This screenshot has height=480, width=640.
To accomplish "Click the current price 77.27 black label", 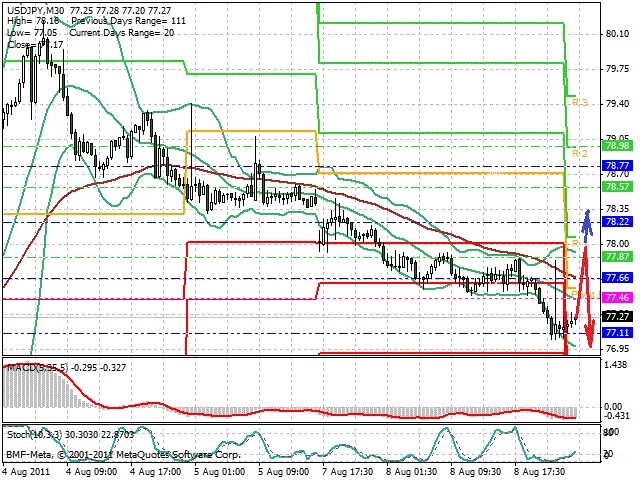I will click(x=617, y=317).
